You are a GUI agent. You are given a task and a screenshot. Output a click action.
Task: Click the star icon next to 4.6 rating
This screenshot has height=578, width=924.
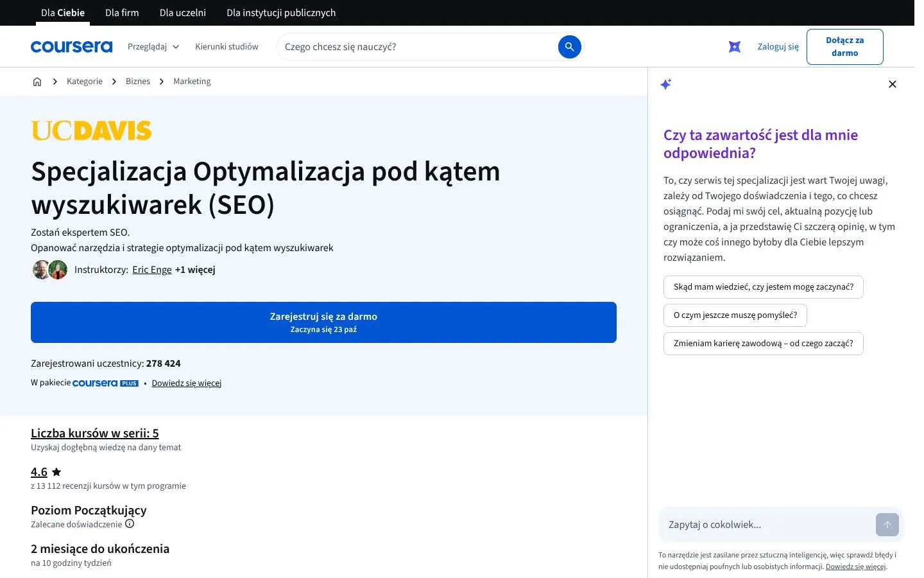point(56,472)
